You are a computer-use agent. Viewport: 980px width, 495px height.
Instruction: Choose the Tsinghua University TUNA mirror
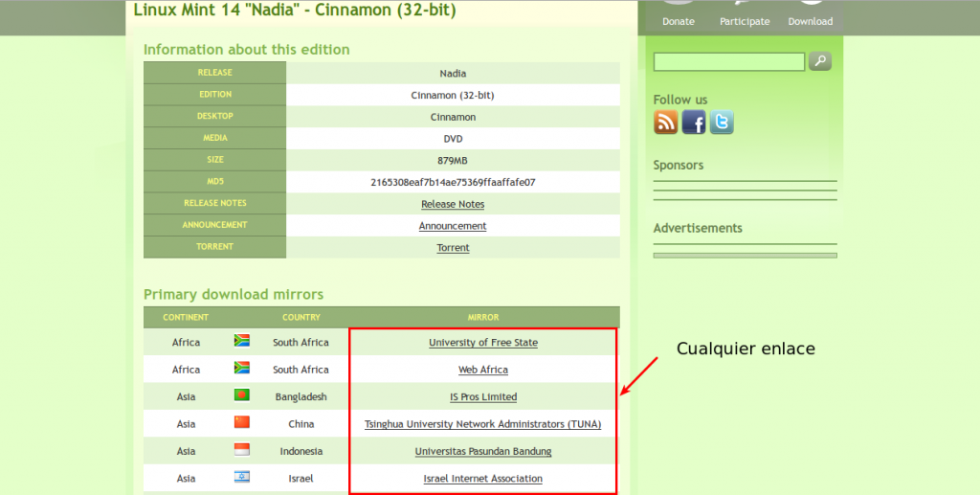pyautogui.click(x=483, y=424)
